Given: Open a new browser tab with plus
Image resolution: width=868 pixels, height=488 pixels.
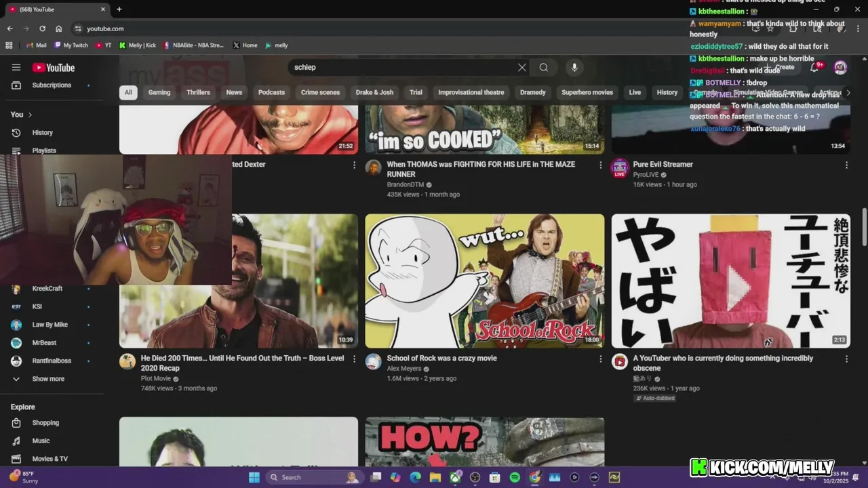Looking at the screenshot, I should pyautogui.click(x=119, y=9).
